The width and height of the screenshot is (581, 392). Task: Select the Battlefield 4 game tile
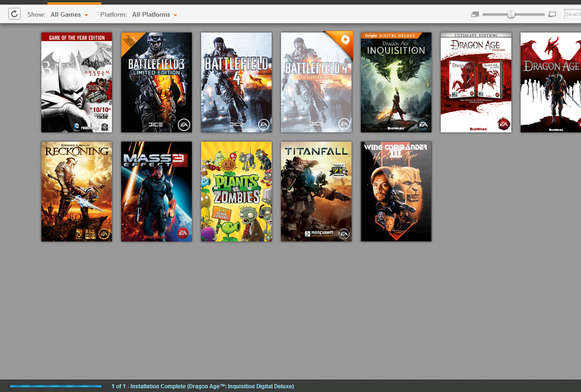[x=236, y=82]
